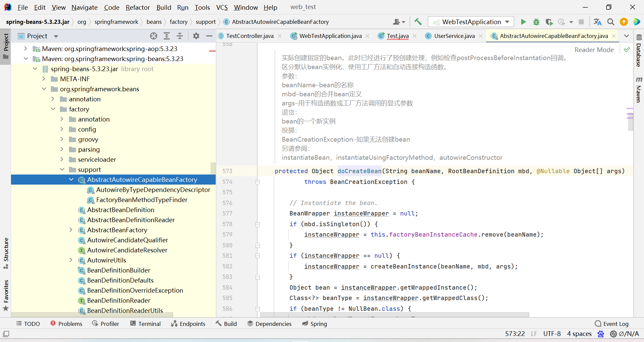Open Search Everywhere magnifier icon
This screenshot has width=644, height=342.
[x=611, y=22]
